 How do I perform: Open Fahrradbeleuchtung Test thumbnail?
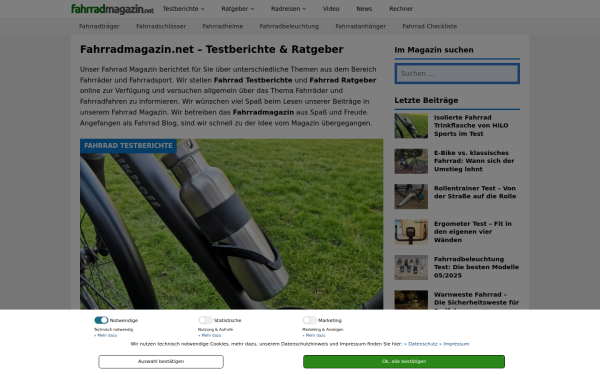pos(411,267)
